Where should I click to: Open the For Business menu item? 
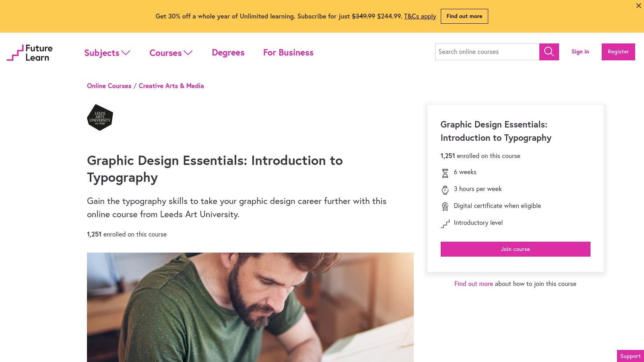288,53
